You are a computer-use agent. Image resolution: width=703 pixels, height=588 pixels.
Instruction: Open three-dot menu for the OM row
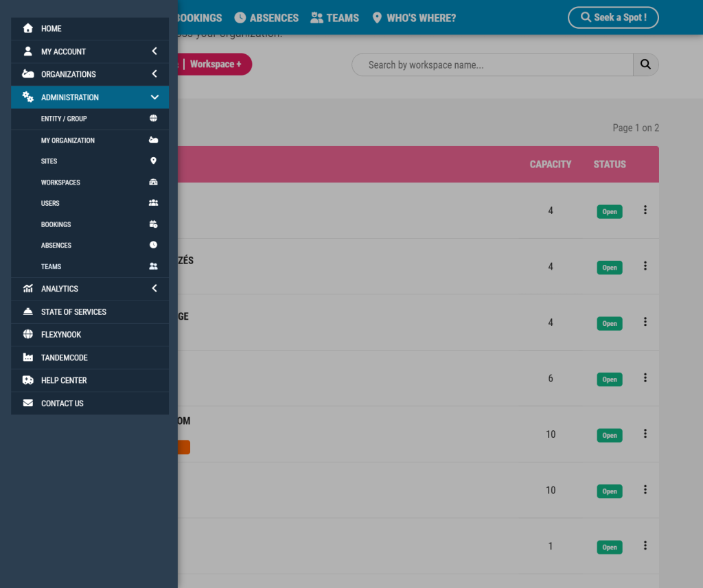click(x=645, y=434)
